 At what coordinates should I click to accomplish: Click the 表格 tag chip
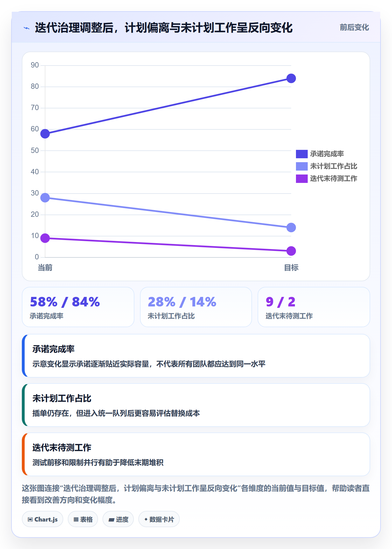click(x=83, y=519)
